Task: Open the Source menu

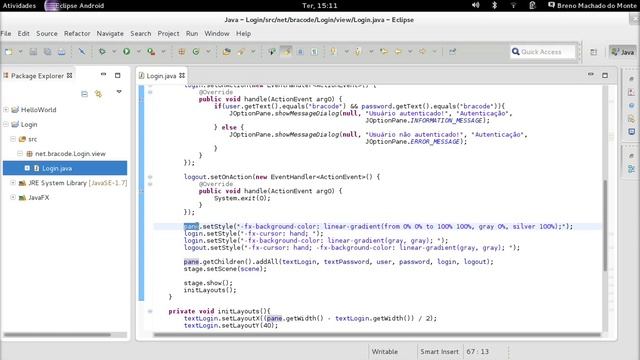Action: [x=47, y=33]
